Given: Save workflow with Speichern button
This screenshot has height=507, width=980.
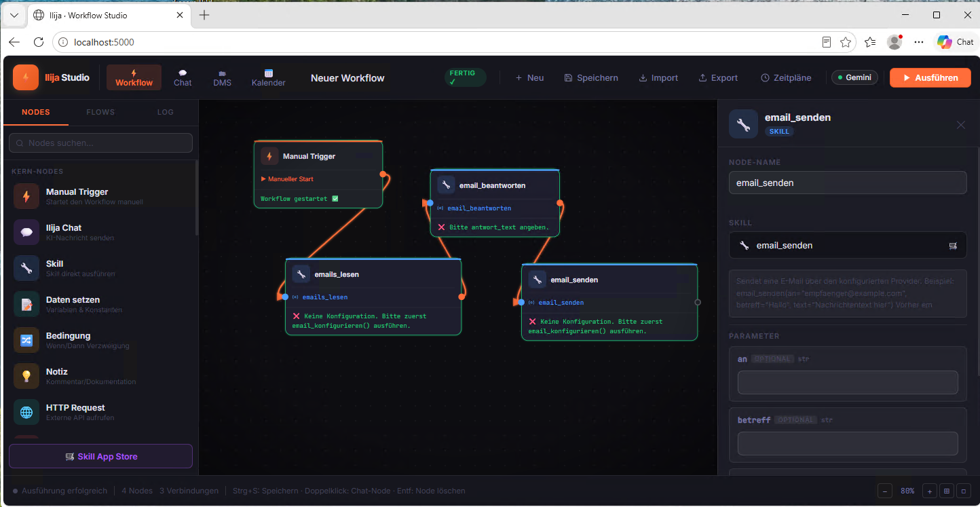Looking at the screenshot, I should point(591,77).
